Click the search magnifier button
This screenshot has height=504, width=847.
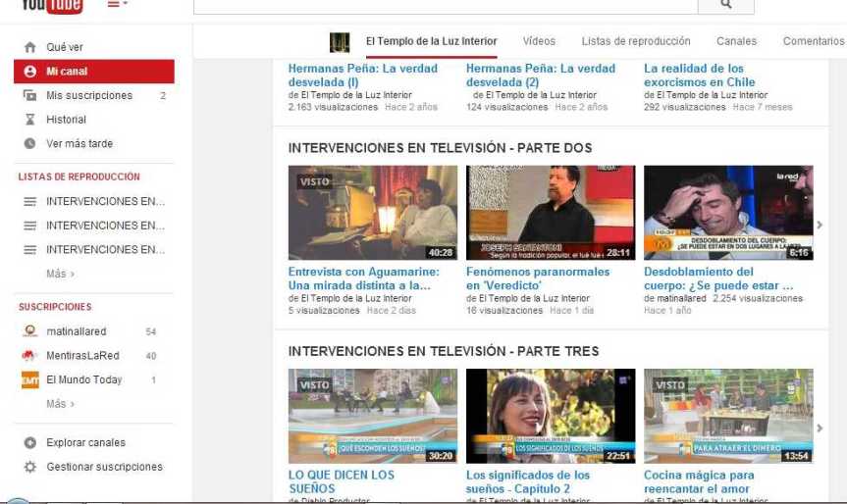(x=726, y=5)
